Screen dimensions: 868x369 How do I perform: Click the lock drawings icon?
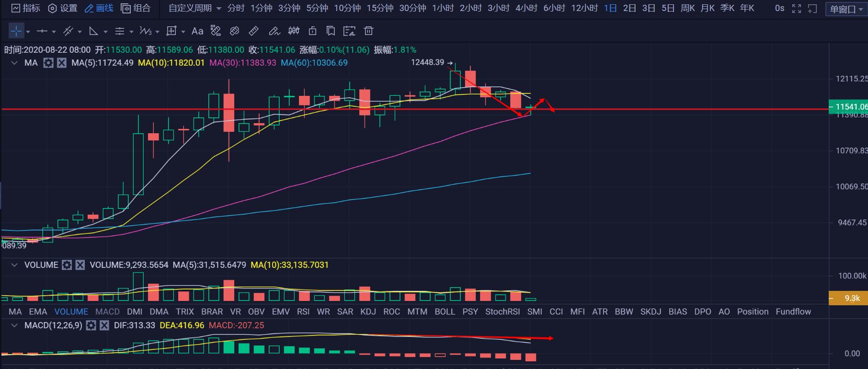(x=312, y=31)
